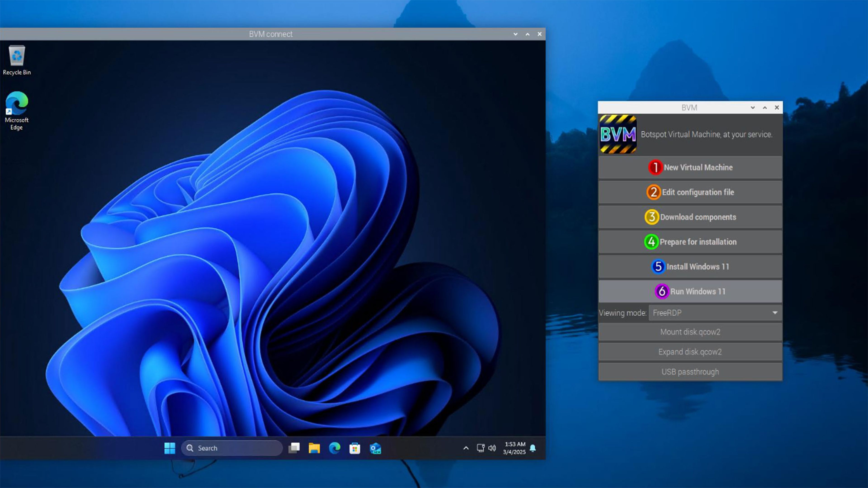The height and width of the screenshot is (488, 868).
Task: Maximize the BVM launcher window
Action: [765, 108]
